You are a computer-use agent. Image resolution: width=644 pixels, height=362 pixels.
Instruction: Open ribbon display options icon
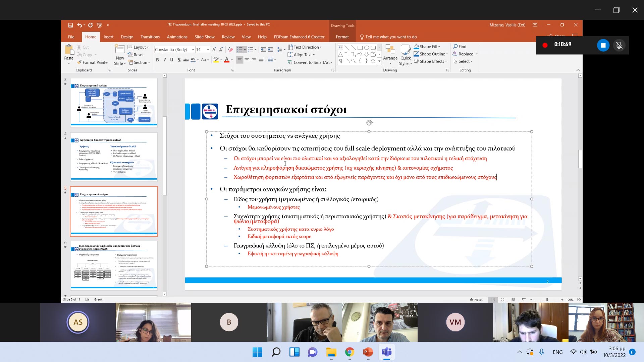(x=535, y=25)
